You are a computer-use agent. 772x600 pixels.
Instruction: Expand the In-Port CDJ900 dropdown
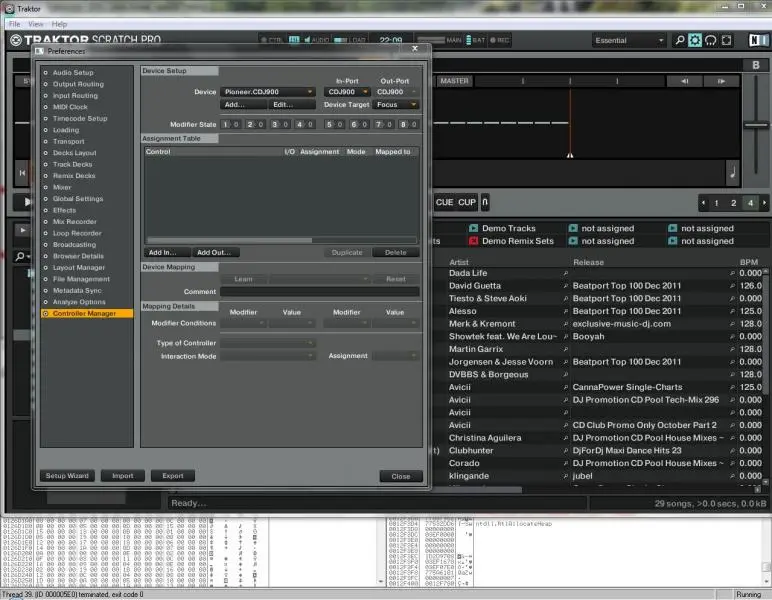347,92
